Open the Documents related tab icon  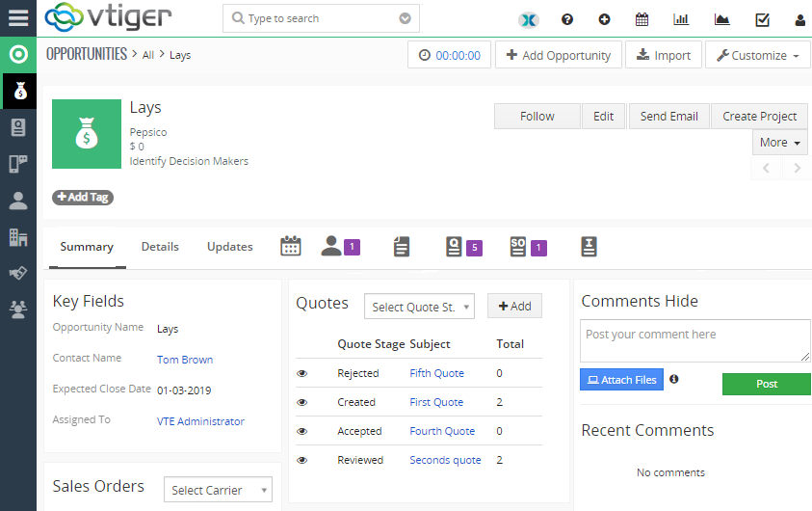(402, 247)
